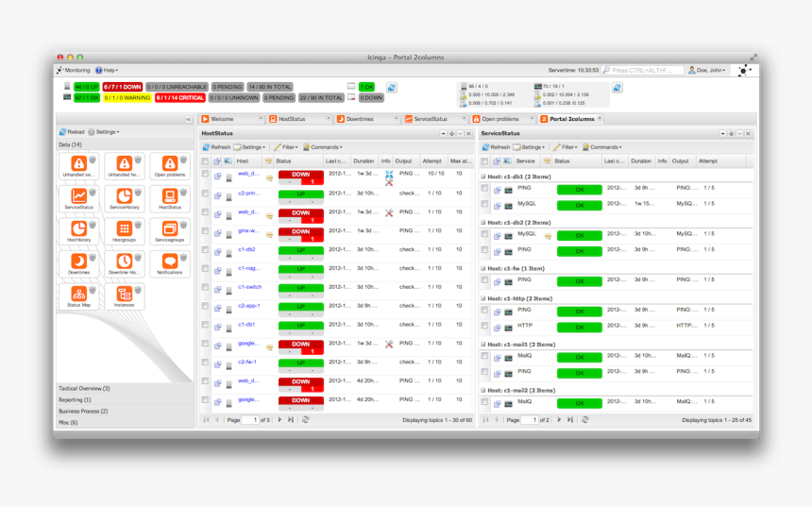The width and height of the screenshot is (812, 507).
Task: Select the c1-db1 row checkbox in HostStatus
Action: point(206,325)
